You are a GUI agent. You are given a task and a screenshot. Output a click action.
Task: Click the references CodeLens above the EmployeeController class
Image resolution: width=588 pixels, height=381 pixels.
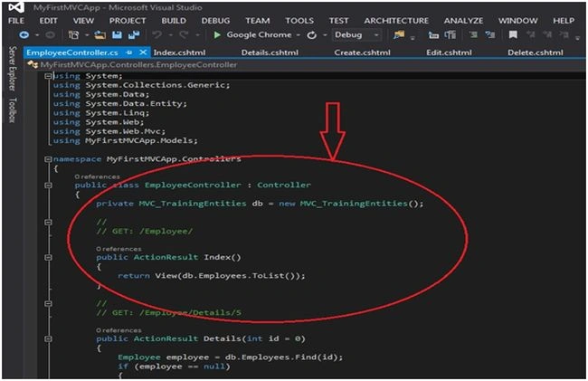(97, 176)
